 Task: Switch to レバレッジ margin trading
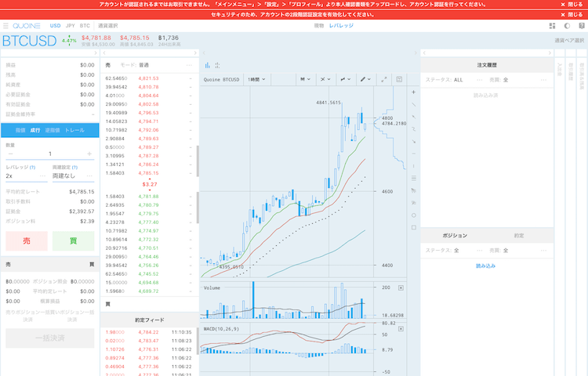[341, 26]
